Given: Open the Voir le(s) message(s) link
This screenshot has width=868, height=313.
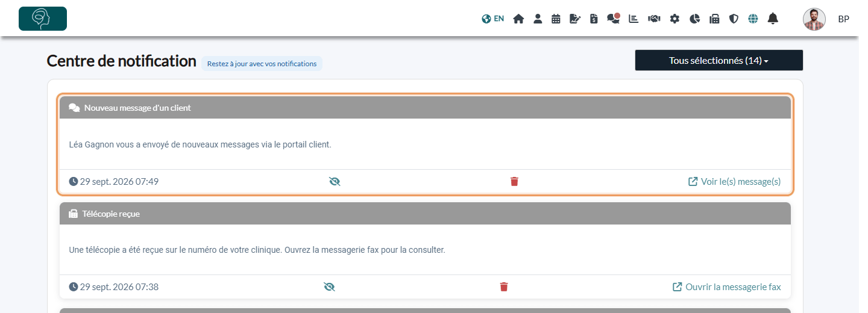Looking at the screenshot, I should click(735, 181).
